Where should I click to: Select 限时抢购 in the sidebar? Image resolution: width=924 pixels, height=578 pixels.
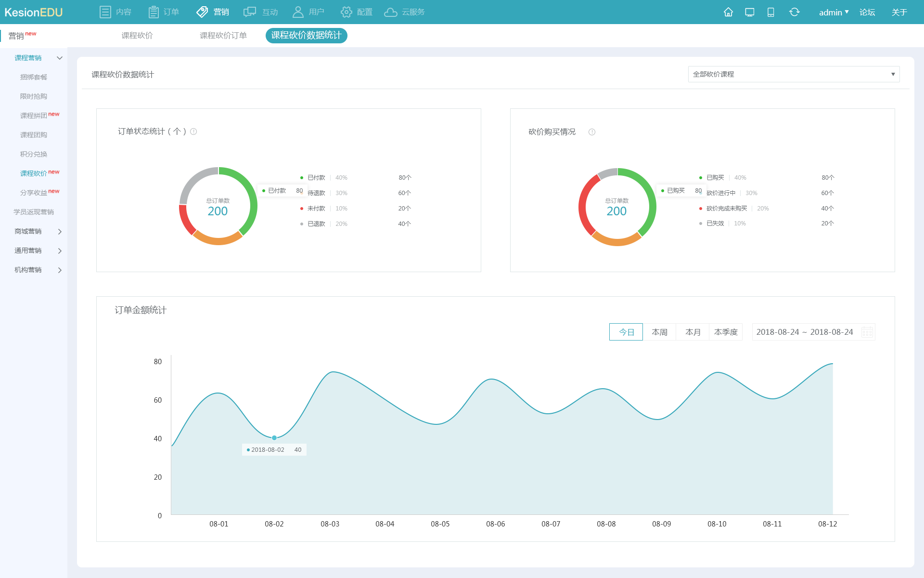[34, 96]
